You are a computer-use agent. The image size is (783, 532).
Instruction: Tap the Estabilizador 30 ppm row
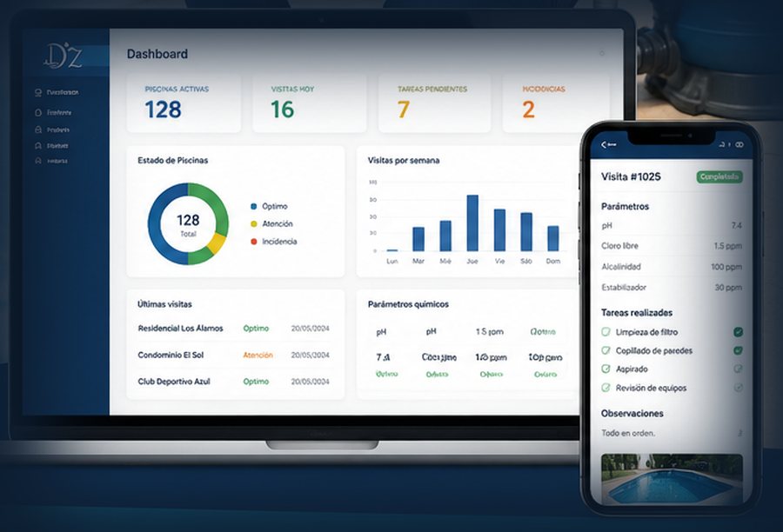tap(672, 288)
